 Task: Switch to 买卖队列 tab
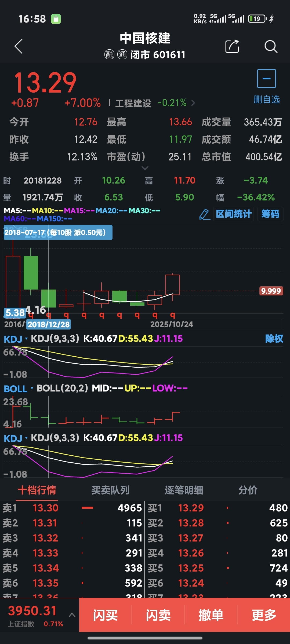[x=110, y=490]
